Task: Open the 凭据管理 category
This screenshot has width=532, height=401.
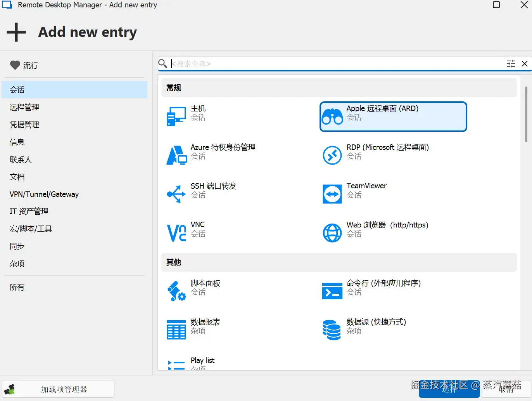Action: point(74,125)
